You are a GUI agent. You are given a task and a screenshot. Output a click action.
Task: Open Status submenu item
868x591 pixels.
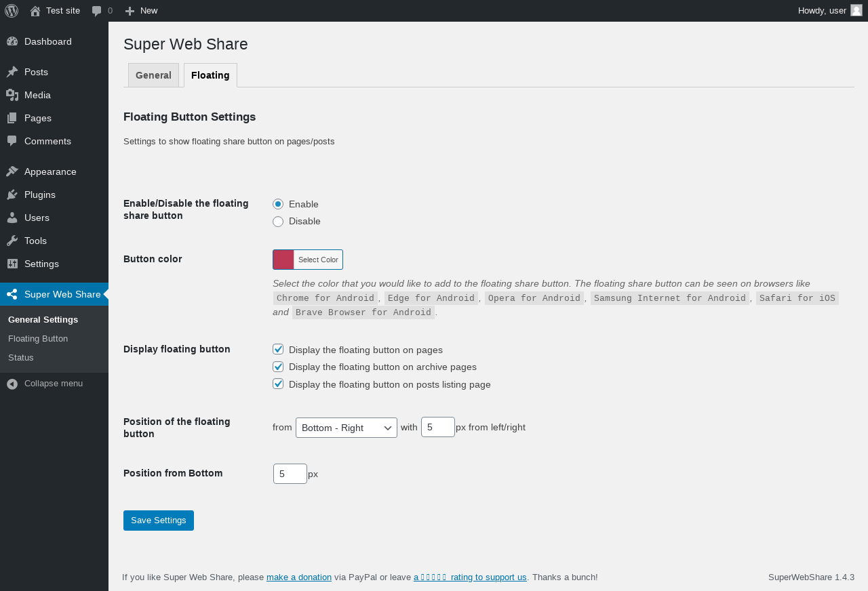click(21, 357)
